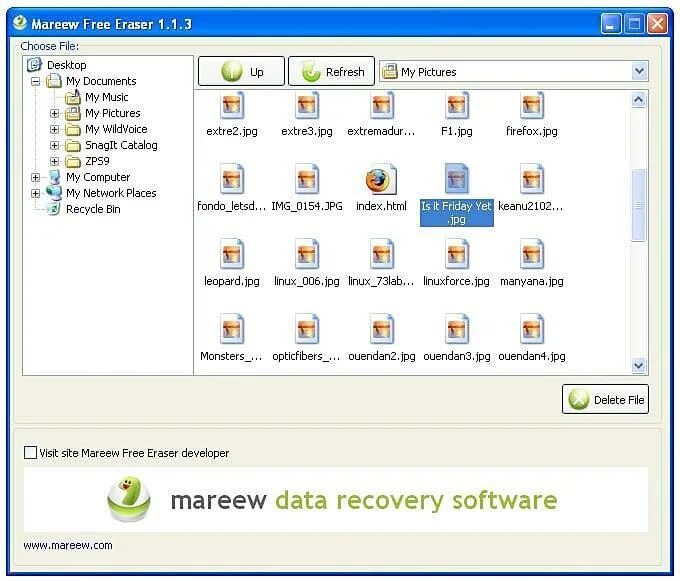Select the firefox.jpg file icon
The image size is (680, 581).
point(532,105)
